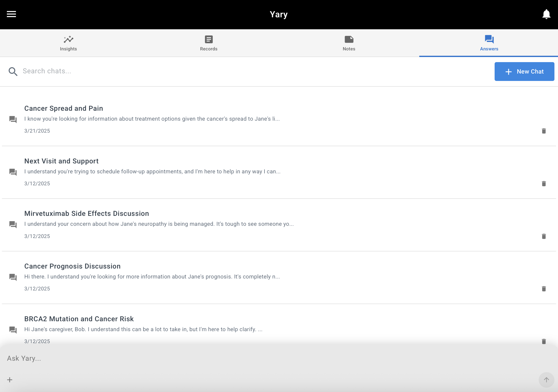The height and width of the screenshot is (392, 558).
Task: Click chat icon beside Mirvetuximab Side Effects Discussion
Action: point(13,225)
